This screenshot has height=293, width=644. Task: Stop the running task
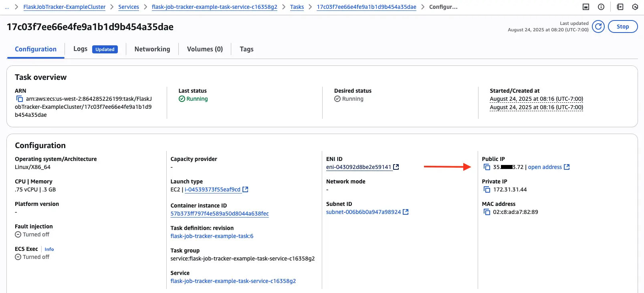(622, 26)
